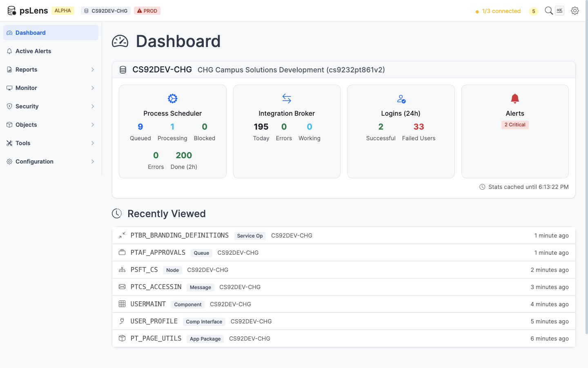Click the stats cached clock icon
Viewport: 588px width, 368px height.
tap(482, 187)
